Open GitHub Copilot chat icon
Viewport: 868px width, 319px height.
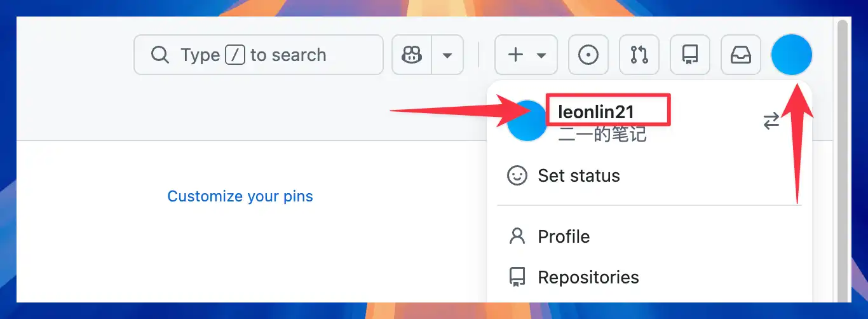(412, 55)
